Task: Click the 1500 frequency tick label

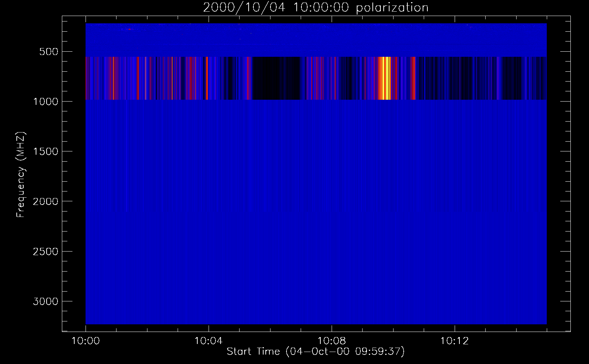Action: point(45,151)
